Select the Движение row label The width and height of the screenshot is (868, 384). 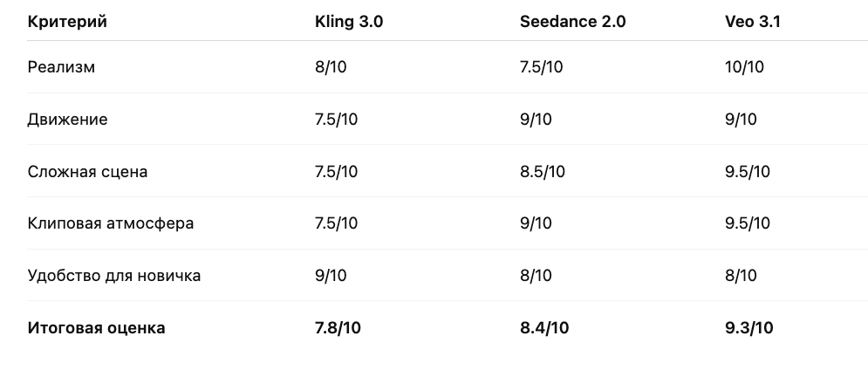coord(67,120)
